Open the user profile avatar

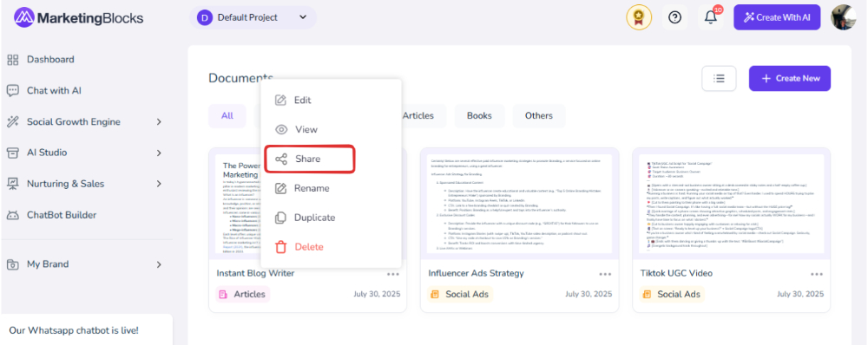pyautogui.click(x=843, y=17)
